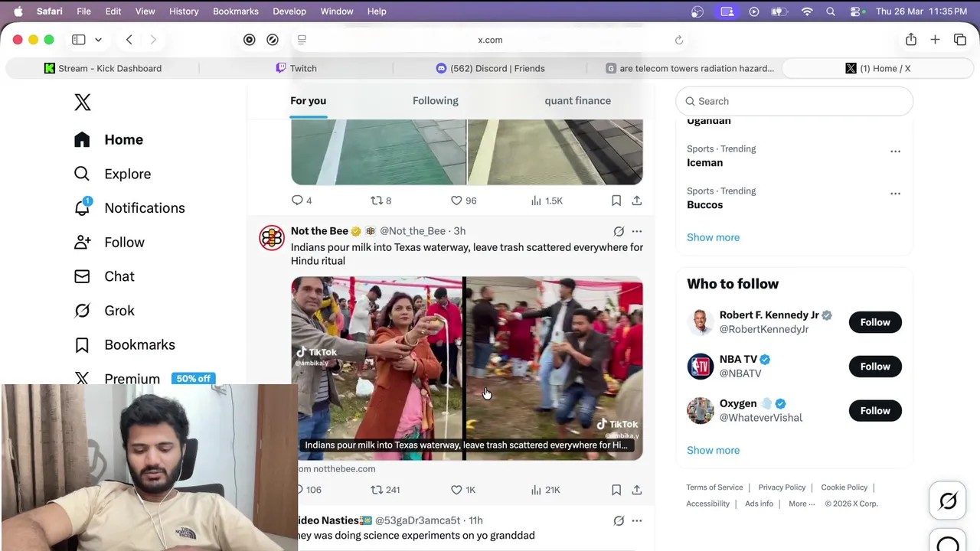The width and height of the screenshot is (980, 551).
Task: Open Privacy Policy link
Action: [782, 487]
